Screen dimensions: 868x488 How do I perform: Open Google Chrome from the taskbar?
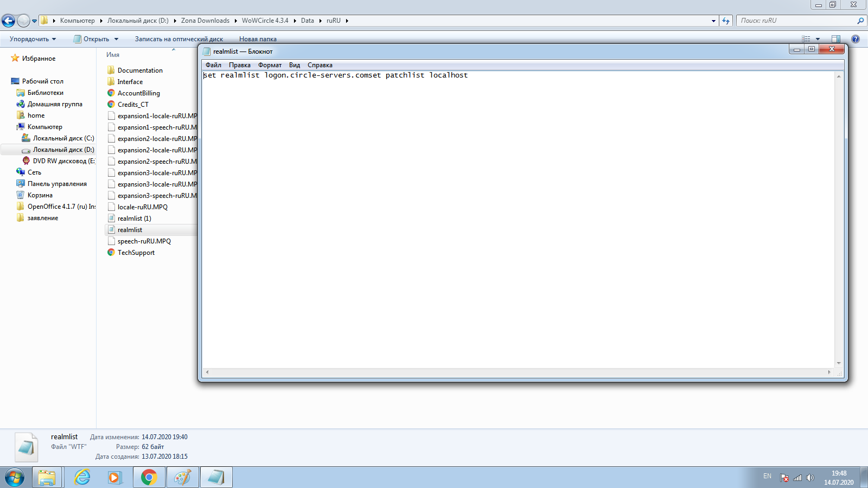(x=149, y=477)
